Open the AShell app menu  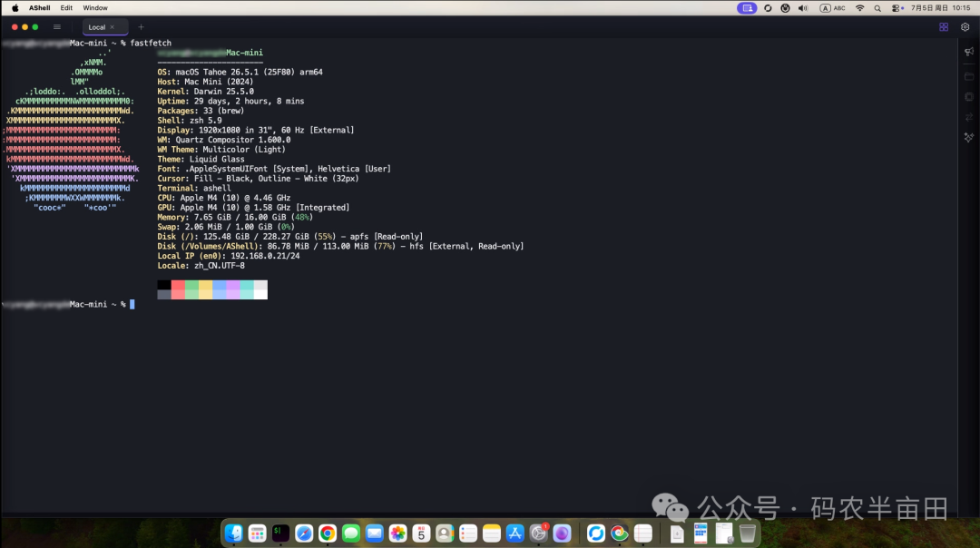39,8
